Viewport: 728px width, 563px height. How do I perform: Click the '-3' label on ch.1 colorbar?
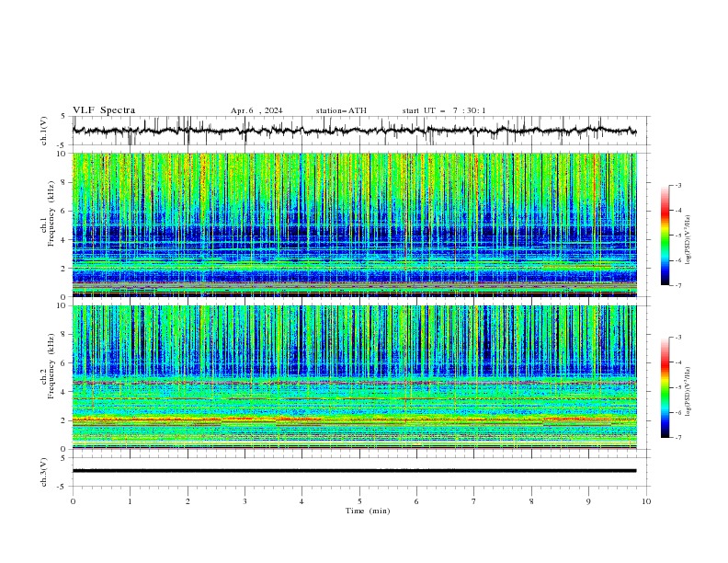click(x=678, y=185)
